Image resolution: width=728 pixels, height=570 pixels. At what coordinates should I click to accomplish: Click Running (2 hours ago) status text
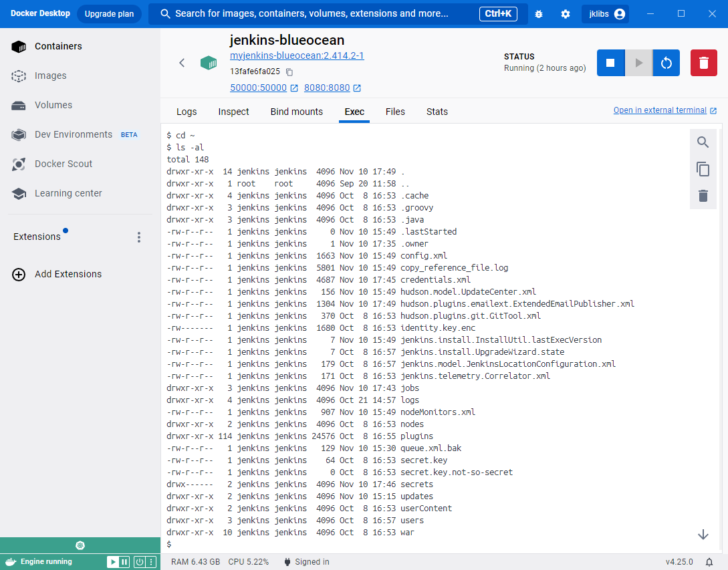pos(545,68)
